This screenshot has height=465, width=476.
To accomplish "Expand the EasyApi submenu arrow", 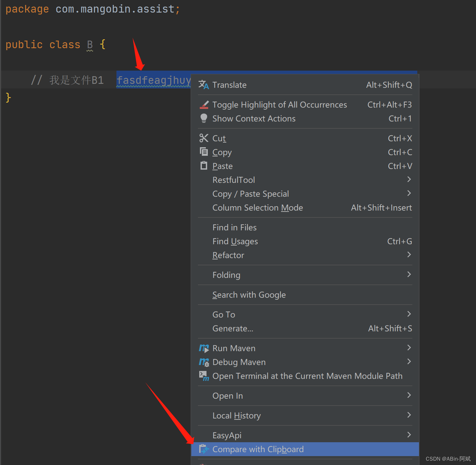I will 409,435.
